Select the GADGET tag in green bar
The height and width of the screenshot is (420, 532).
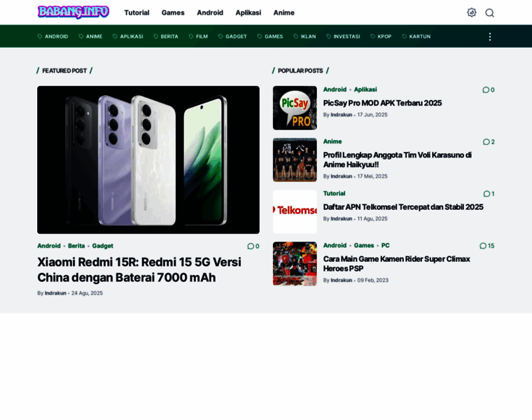[232, 36]
